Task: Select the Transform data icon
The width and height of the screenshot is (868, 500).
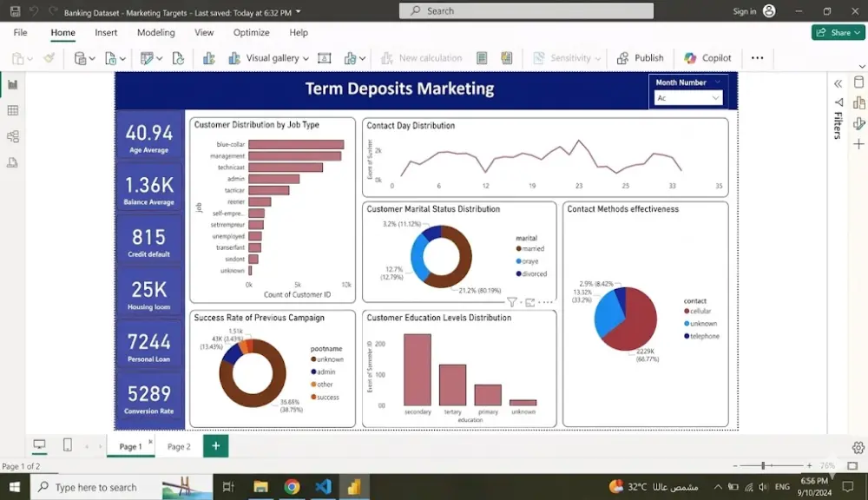Action: (x=146, y=57)
